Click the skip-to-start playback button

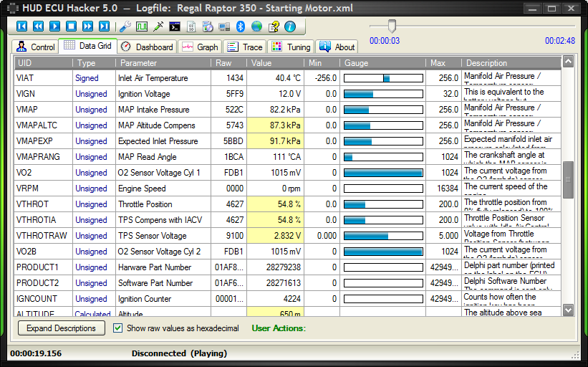pos(21,27)
